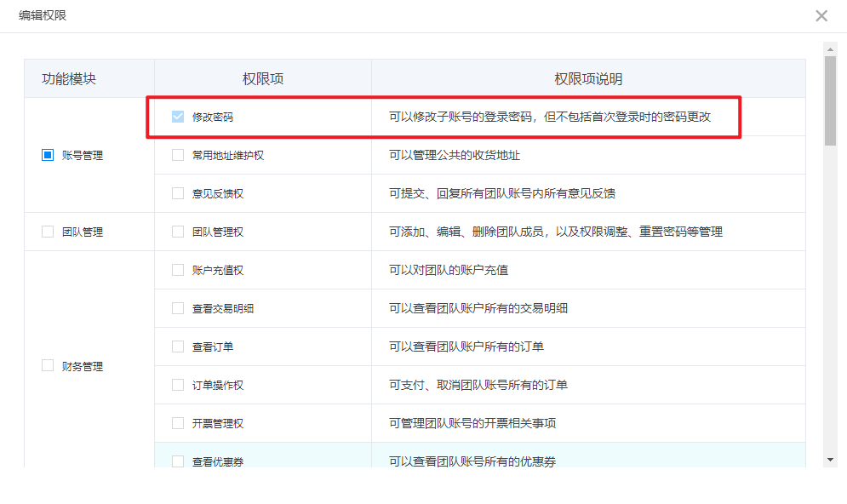This screenshot has height=504, width=847.
Task: Close the 编辑权限 dialog with the X
Action: [821, 16]
